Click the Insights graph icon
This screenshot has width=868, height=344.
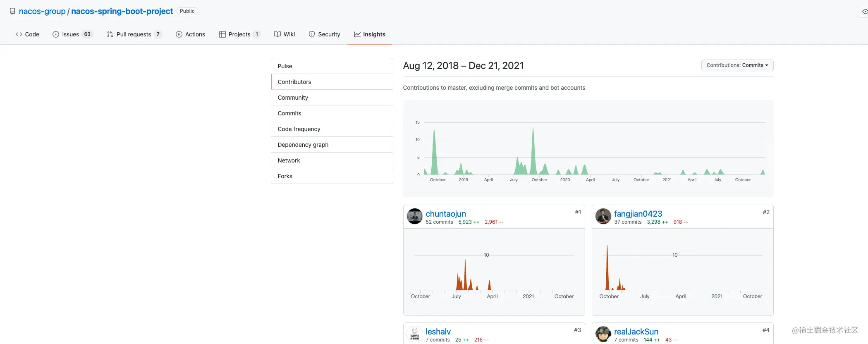(357, 34)
